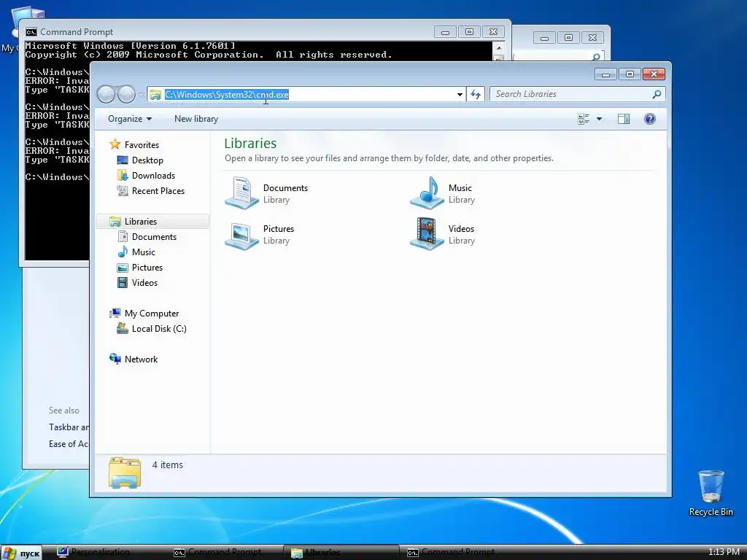Click the address bar folder icon
This screenshot has height=560, width=747.
click(x=155, y=95)
